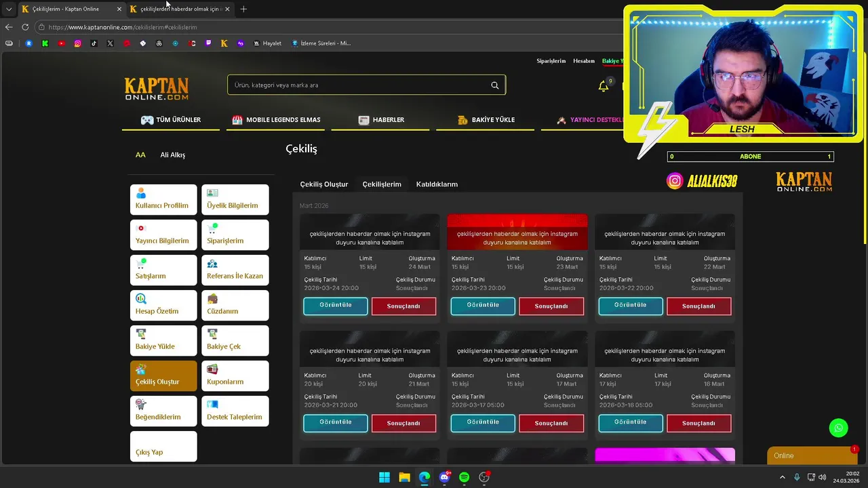Click Sonuçlandı for 24 Mart giveaway
The height and width of the screenshot is (488, 868).
[x=403, y=306]
